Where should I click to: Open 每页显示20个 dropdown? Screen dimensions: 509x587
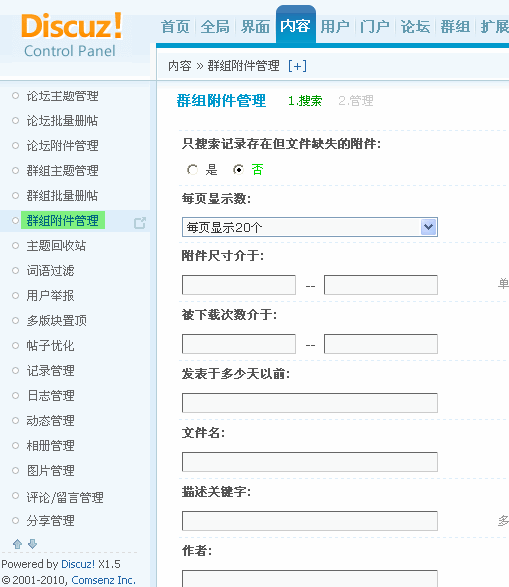point(310,227)
